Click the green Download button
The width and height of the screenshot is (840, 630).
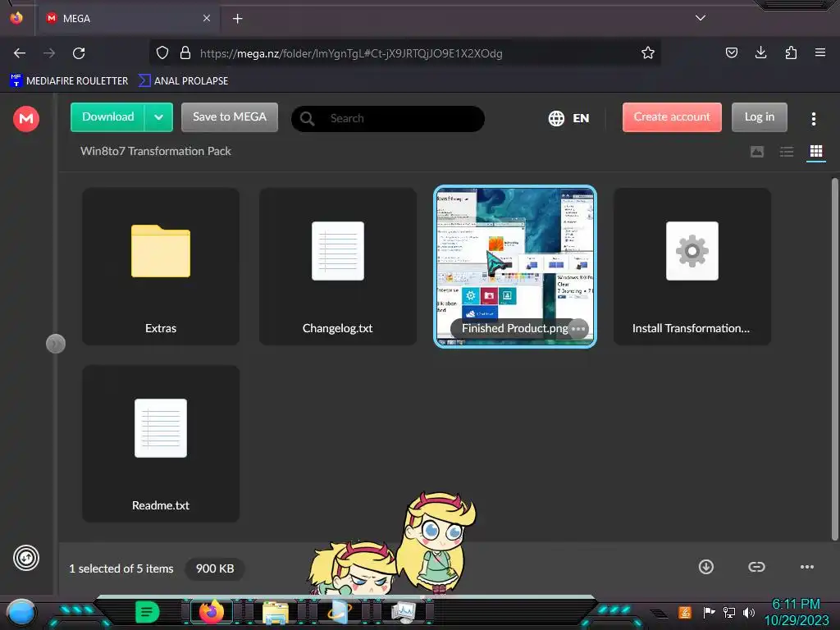click(107, 116)
